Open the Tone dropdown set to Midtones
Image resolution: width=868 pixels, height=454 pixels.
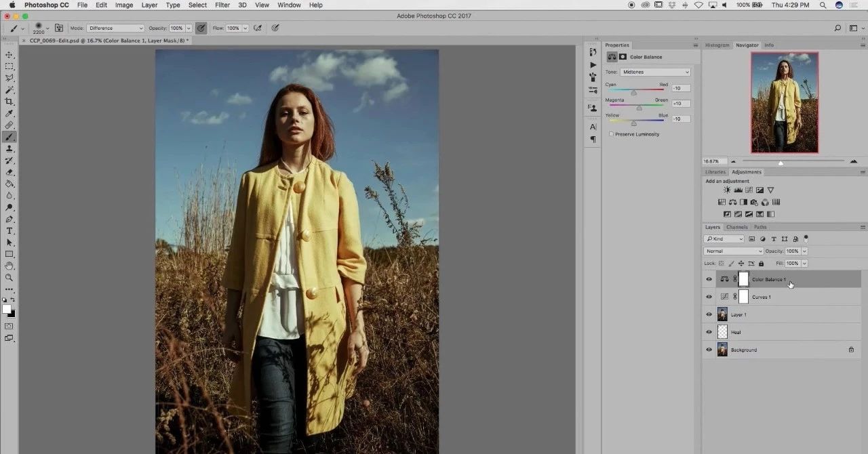655,72
